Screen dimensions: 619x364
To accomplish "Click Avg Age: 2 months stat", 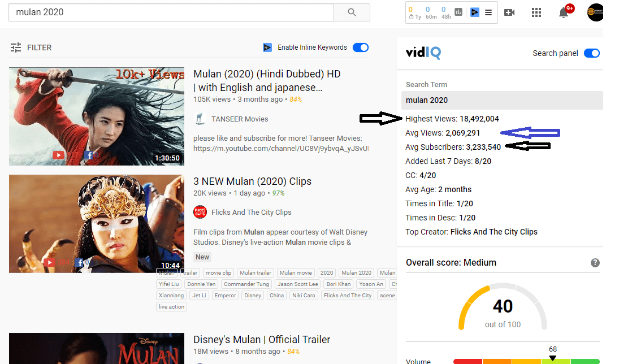I will pyautogui.click(x=439, y=189).
